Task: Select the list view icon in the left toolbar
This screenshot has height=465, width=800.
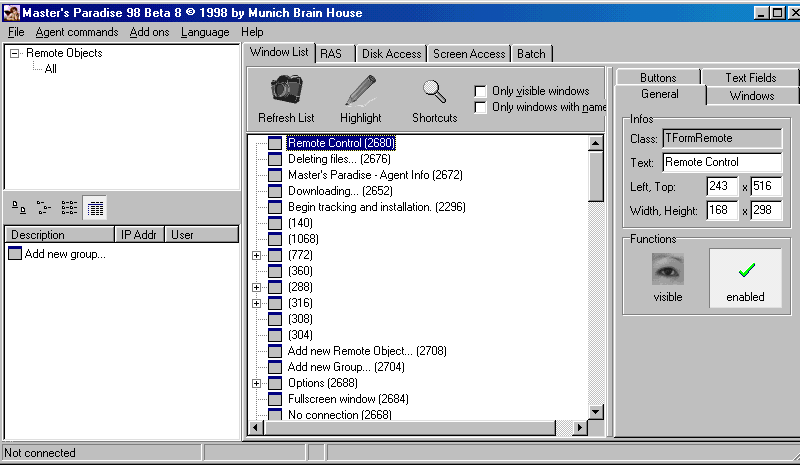Action: [x=68, y=208]
